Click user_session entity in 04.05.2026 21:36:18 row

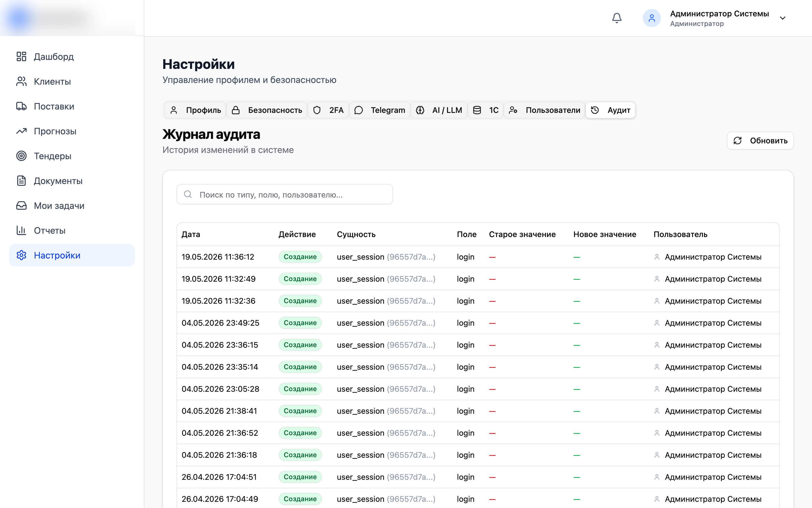coord(386,455)
